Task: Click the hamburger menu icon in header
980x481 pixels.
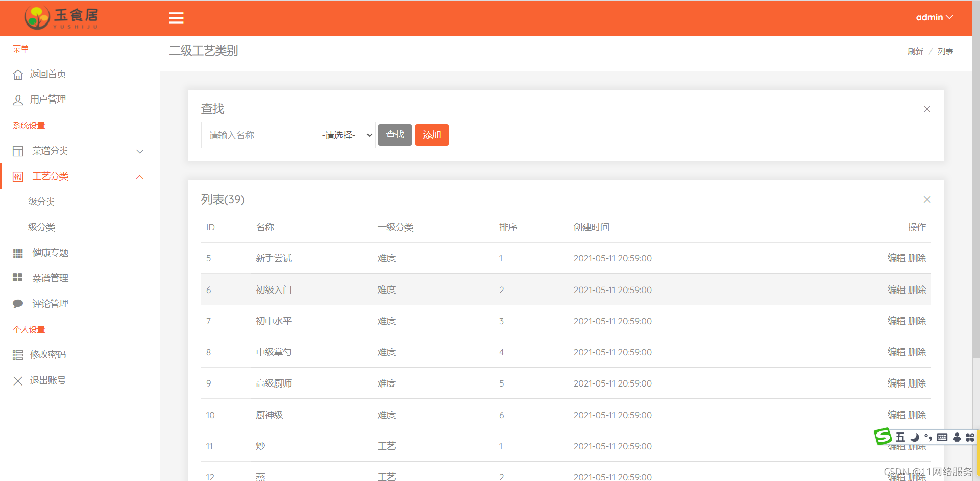Action: [176, 18]
